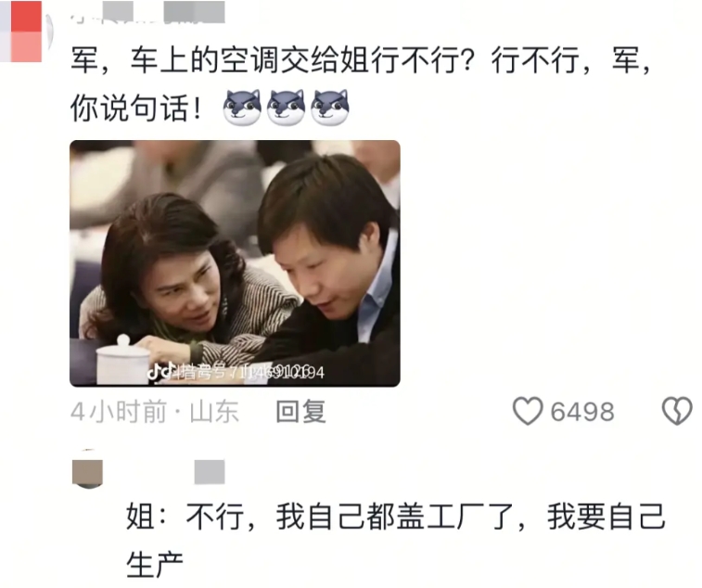Click the 6498 like count
This screenshot has width=702, height=588.
click(x=582, y=412)
